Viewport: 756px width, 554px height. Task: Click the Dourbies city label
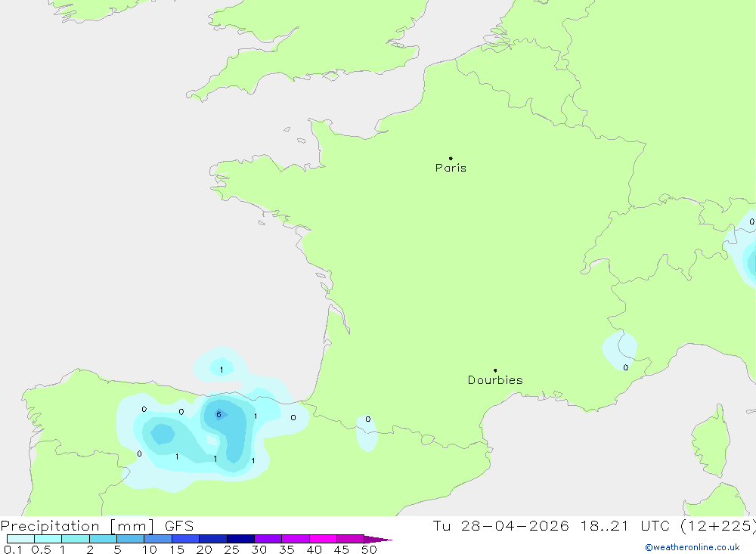(x=495, y=380)
